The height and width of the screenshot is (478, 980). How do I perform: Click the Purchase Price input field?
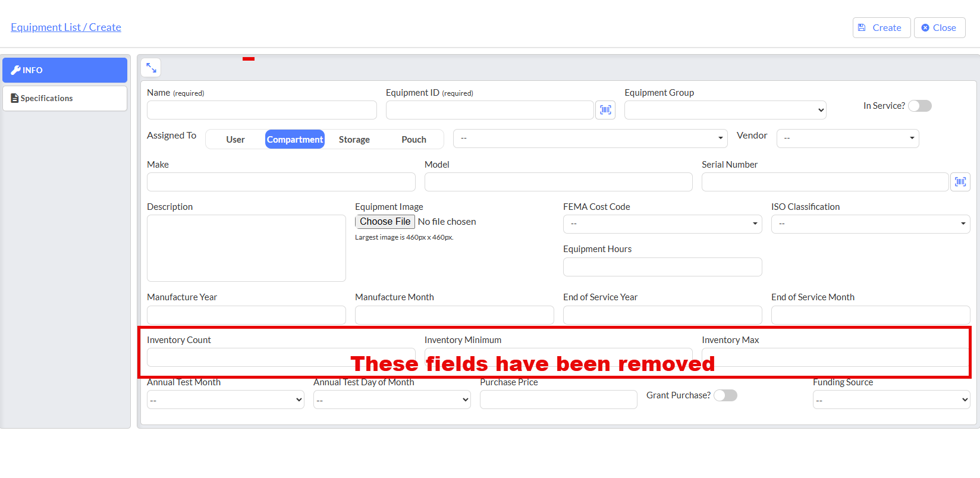[558, 400]
